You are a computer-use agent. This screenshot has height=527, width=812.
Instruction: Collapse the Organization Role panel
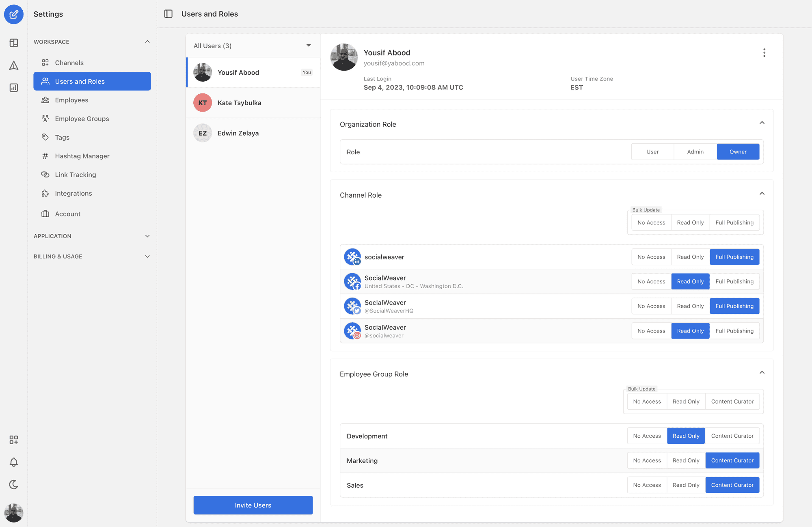[x=762, y=123]
